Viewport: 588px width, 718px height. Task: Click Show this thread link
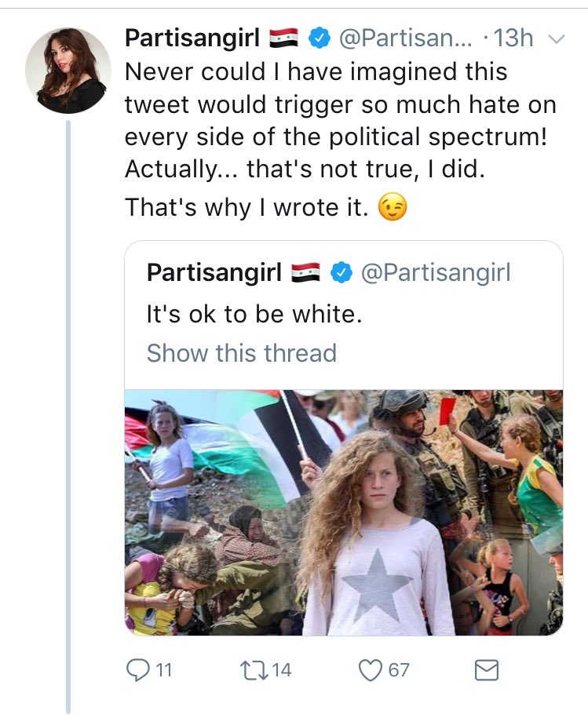tap(241, 353)
